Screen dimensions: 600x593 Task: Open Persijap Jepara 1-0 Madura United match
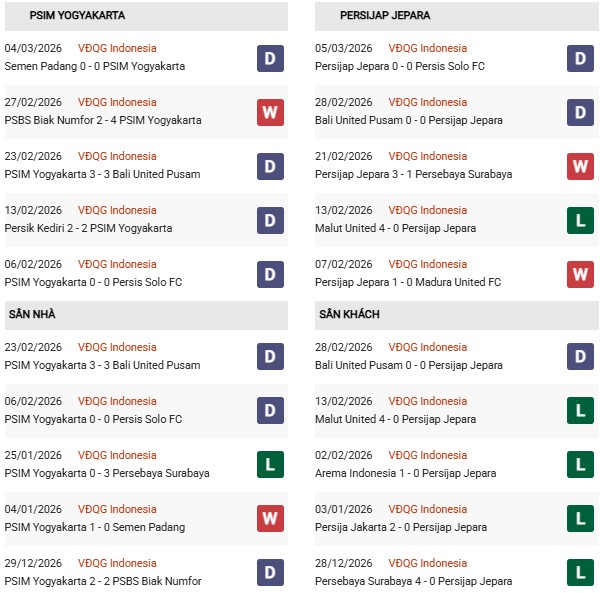click(408, 282)
